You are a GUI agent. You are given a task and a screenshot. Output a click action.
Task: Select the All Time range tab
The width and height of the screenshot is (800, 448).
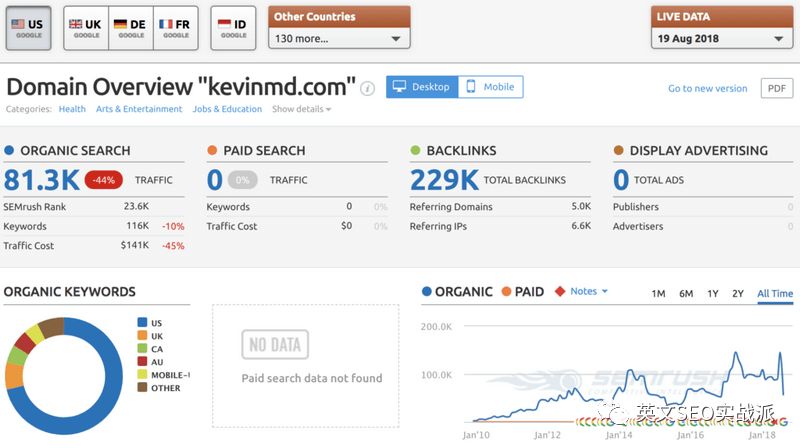coord(775,293)
